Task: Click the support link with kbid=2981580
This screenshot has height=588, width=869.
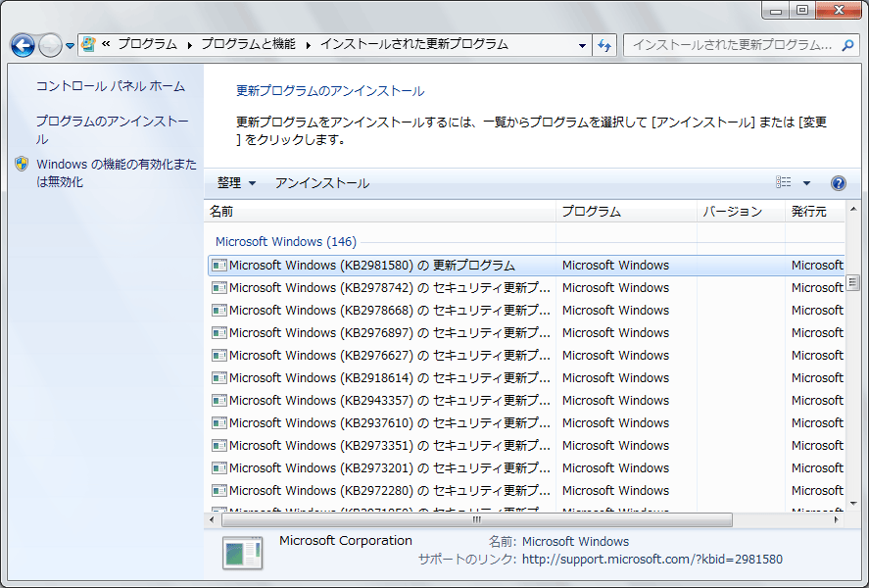Action: [652, 560]
